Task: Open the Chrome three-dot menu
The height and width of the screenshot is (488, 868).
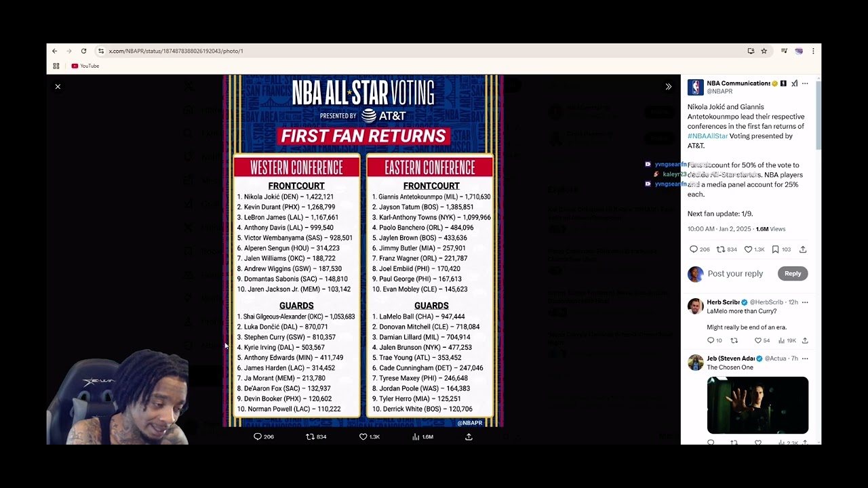Action: coord(813,51)
